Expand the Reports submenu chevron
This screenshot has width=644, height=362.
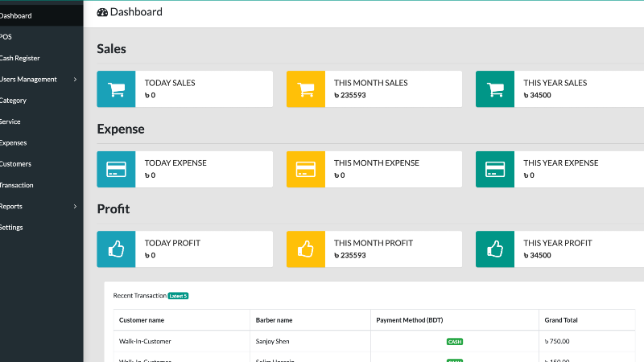[x=75, y=207]
